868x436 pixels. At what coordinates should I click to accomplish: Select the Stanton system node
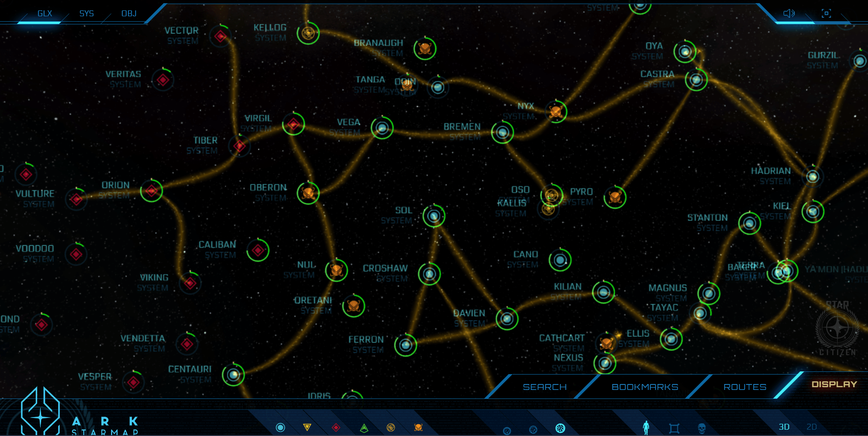(750, 223)
